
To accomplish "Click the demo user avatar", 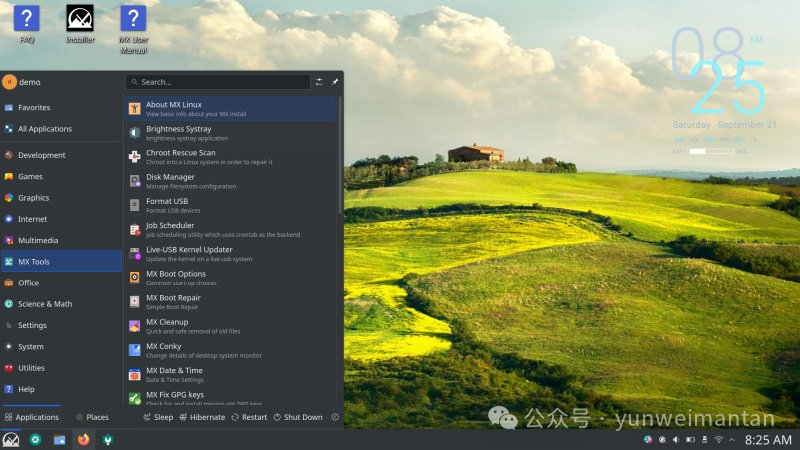I will (x=9, y=82).
